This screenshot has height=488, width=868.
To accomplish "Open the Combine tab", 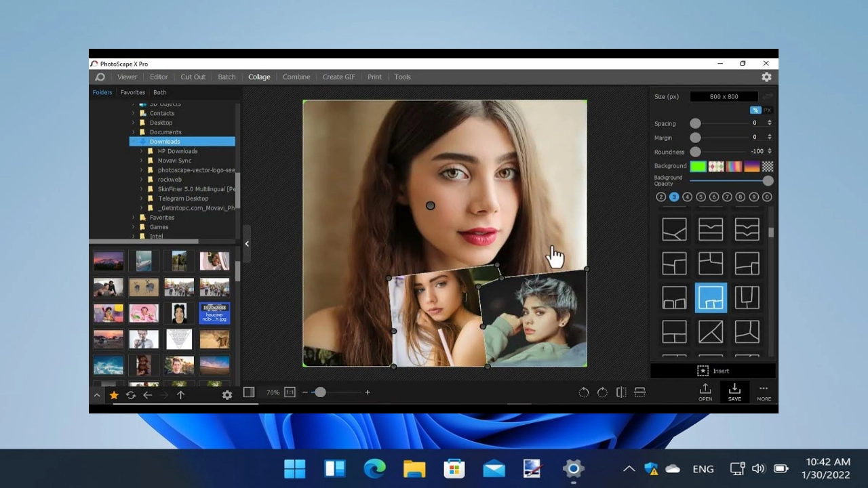I will 296,77.
